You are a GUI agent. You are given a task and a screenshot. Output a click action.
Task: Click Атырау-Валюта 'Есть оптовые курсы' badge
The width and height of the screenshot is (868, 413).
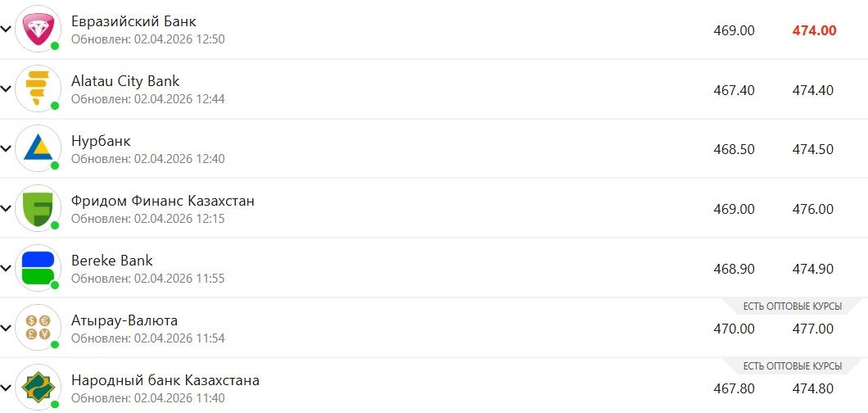pyautogui.click(x=792, y=306)
